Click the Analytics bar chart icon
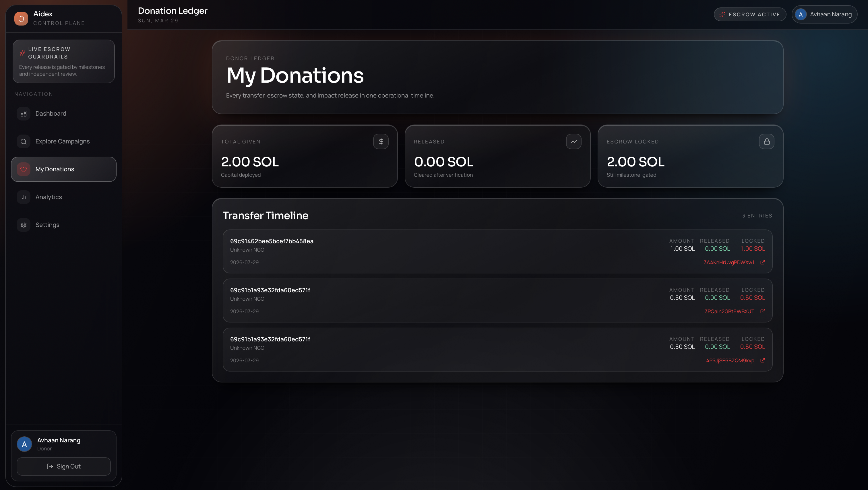This screenshot has height=490, width=868. click(x=24, y=197)
